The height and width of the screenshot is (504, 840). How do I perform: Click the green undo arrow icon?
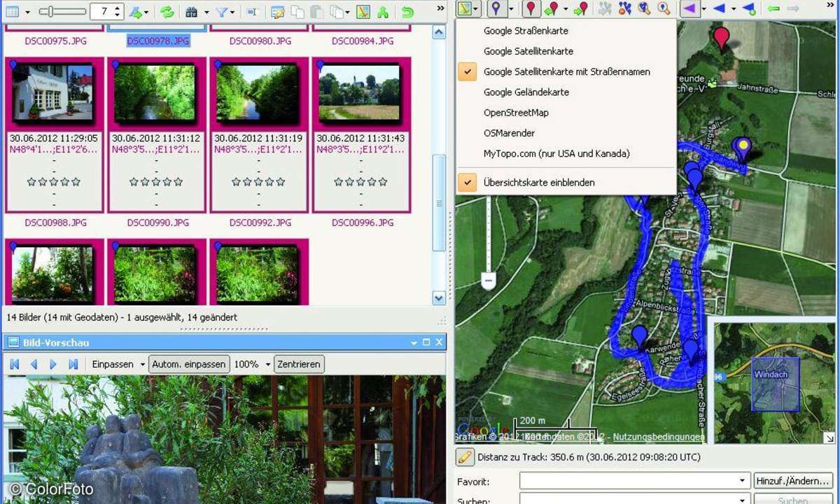pyautogui.click(x=407, y=12)
